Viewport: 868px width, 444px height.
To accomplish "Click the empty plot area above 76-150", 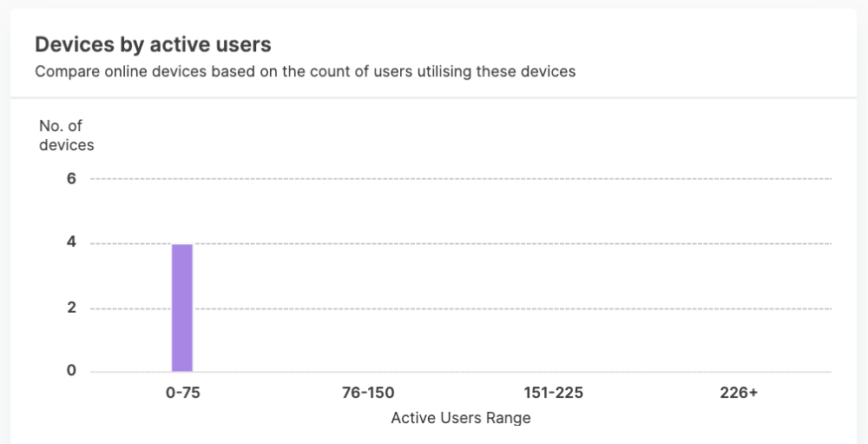I will pos(368,276).
